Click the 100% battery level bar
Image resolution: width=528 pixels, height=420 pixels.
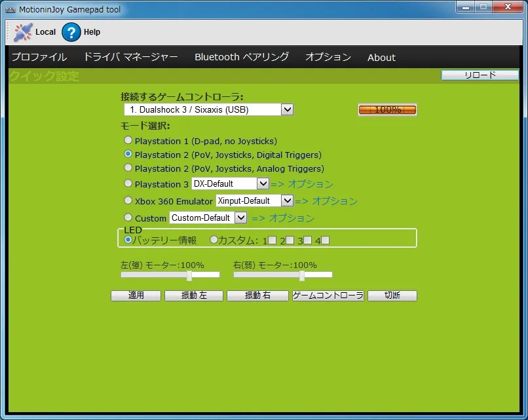[387, 110]
